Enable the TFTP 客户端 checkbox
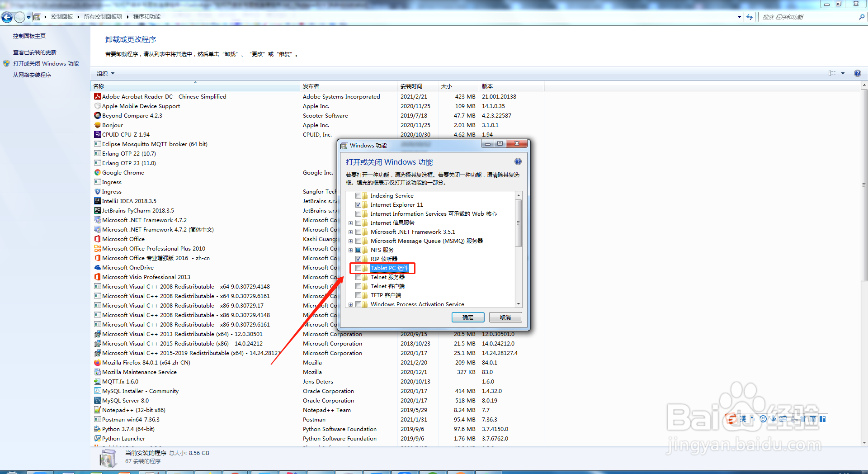This screenshot has width=868, height=474. pos(358,295)
